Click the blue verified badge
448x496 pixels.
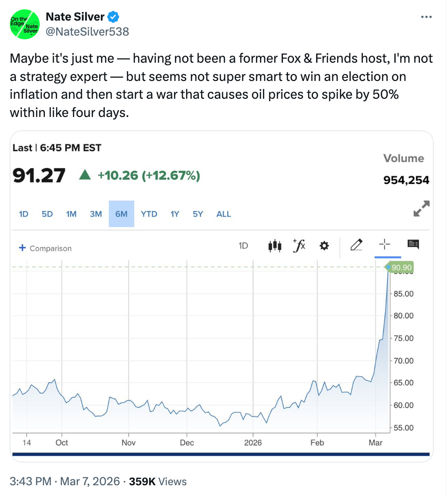(113, 17)
